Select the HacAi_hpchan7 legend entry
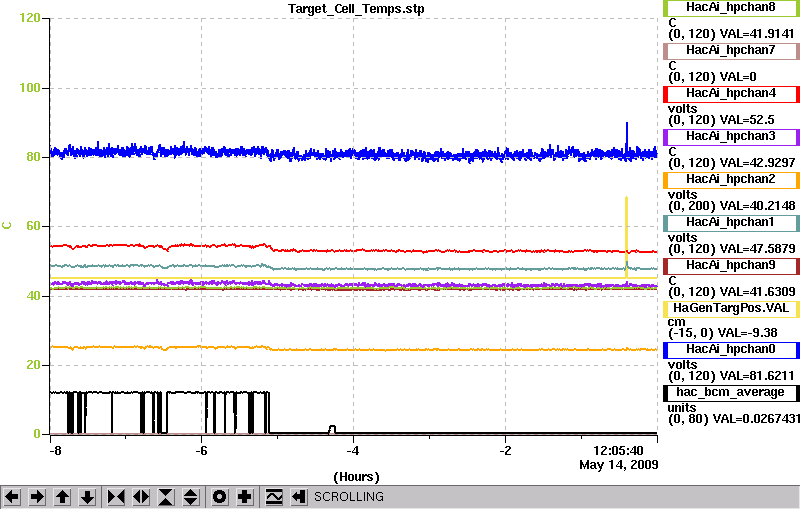Screen dimensions: 800x509 pyautogui.click(x=731, y=50)
